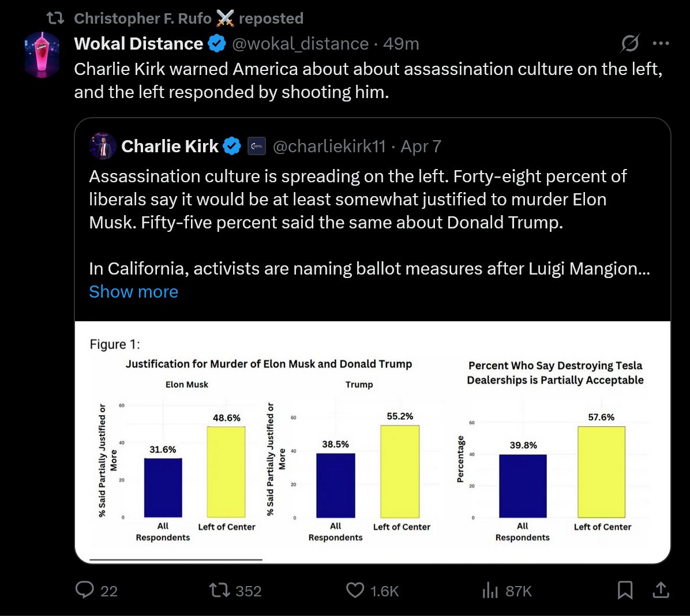Click the 49m timestamp

[401, 44]
